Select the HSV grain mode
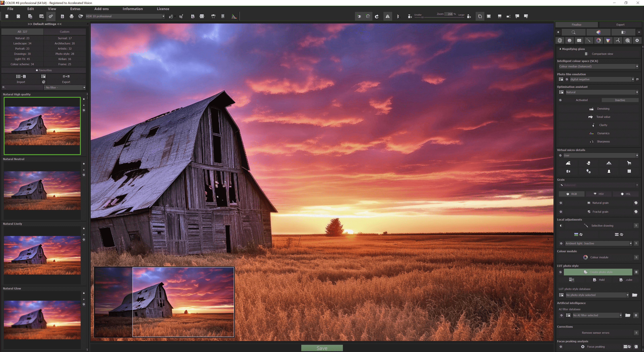The image size is (644, 352). click(x=599, y=194)
